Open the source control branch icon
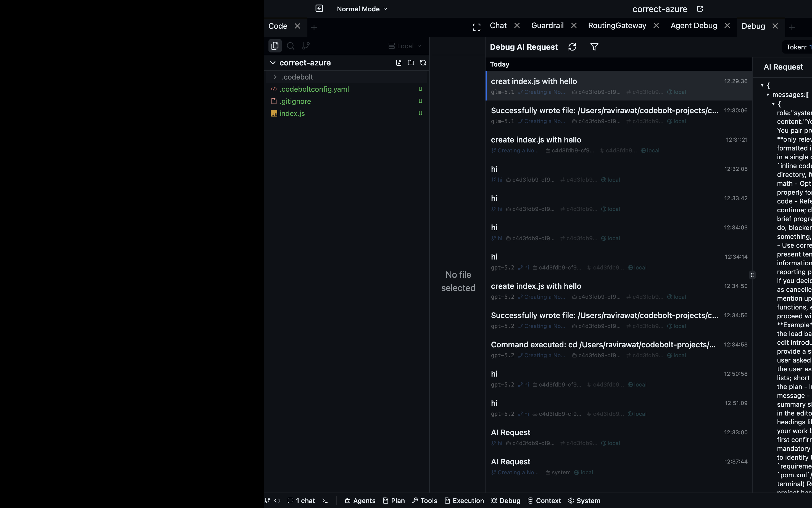Image resolution: width=812 pixels, height=508 pixels. pos(306,46)
